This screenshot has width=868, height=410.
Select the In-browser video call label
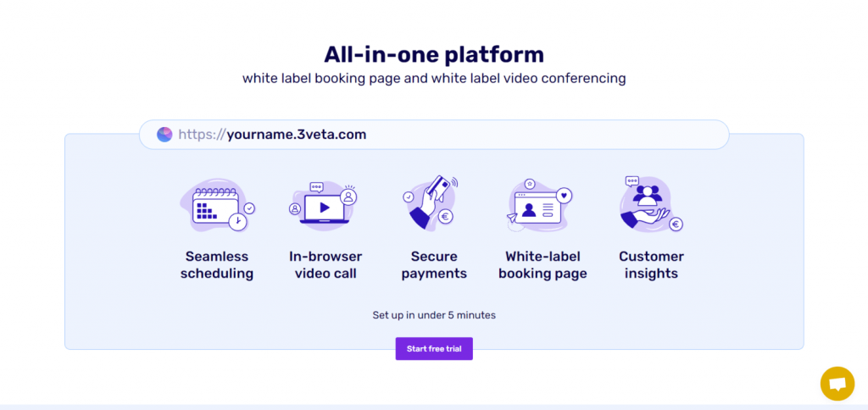pyautogui.click(x=325, y=265)
